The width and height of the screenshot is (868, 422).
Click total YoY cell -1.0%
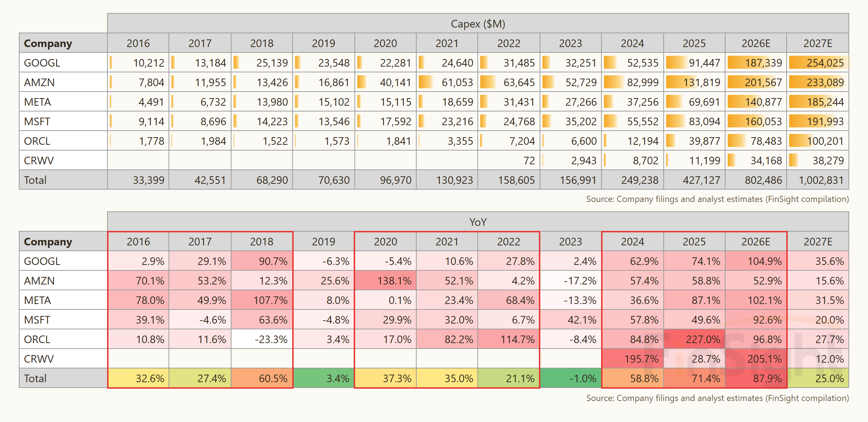[x=571, y=378]
